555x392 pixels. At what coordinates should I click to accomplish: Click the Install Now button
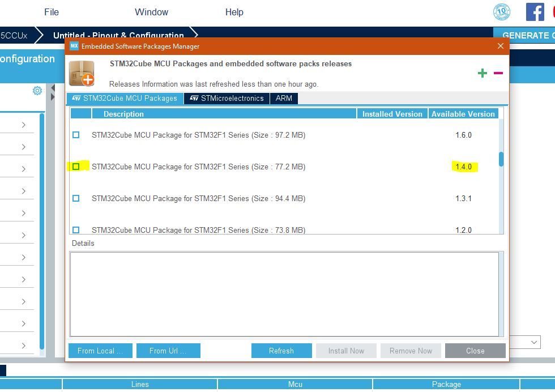pos(346,351)
